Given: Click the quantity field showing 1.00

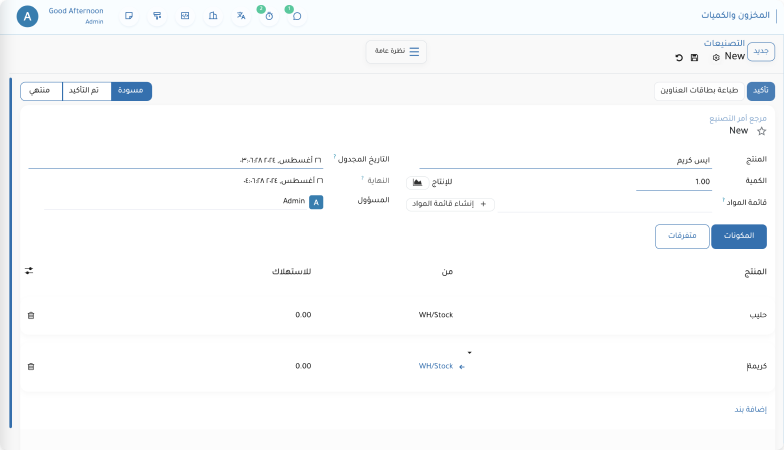Looking at the screenshot, I should click(x=673, y=182).
